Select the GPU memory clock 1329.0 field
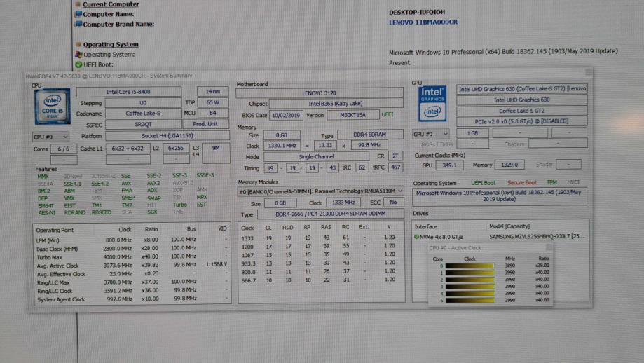This screenshot has height=363, width=644. [509, 165]
